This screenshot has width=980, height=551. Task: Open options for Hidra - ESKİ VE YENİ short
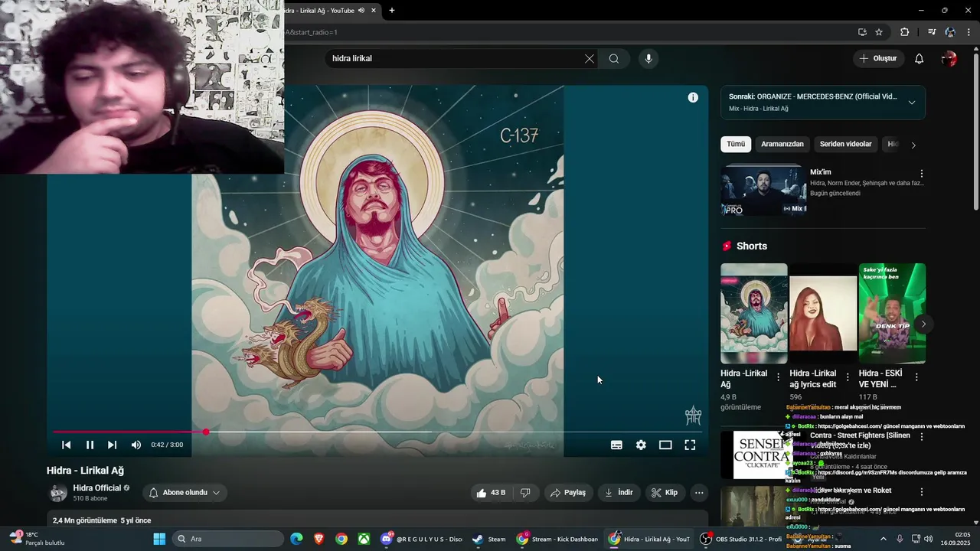click(x=916, y=377)
